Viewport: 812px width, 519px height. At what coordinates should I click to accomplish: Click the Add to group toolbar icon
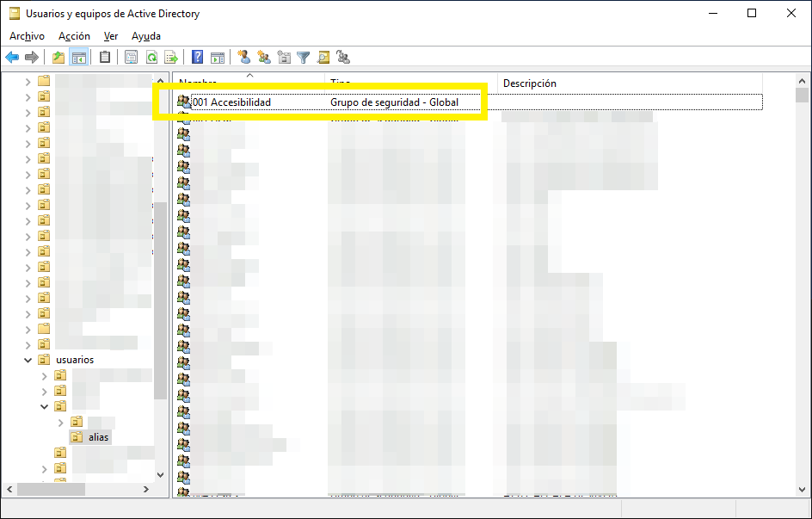tap(343, 57)
